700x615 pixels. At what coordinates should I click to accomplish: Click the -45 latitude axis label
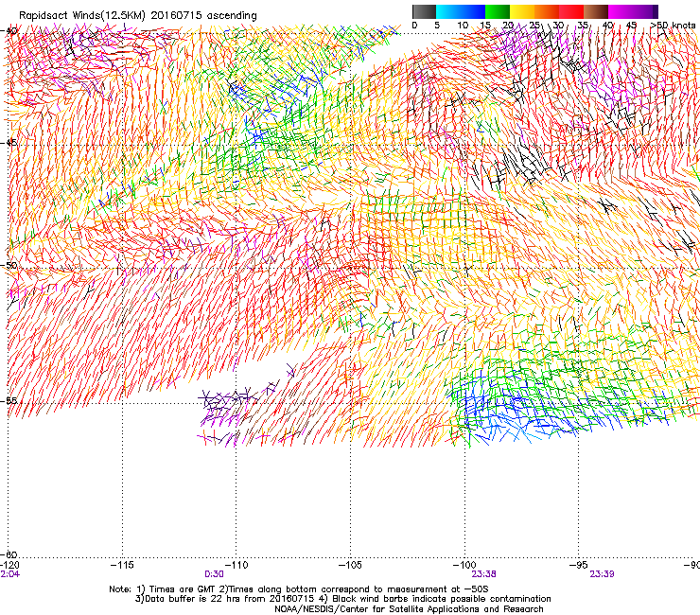[x=9, y=143]
